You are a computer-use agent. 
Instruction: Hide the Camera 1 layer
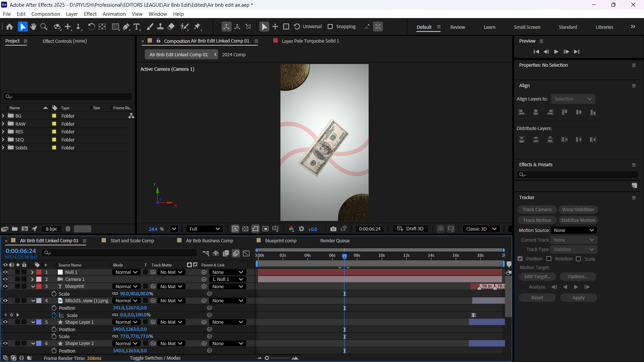[5, 279]
